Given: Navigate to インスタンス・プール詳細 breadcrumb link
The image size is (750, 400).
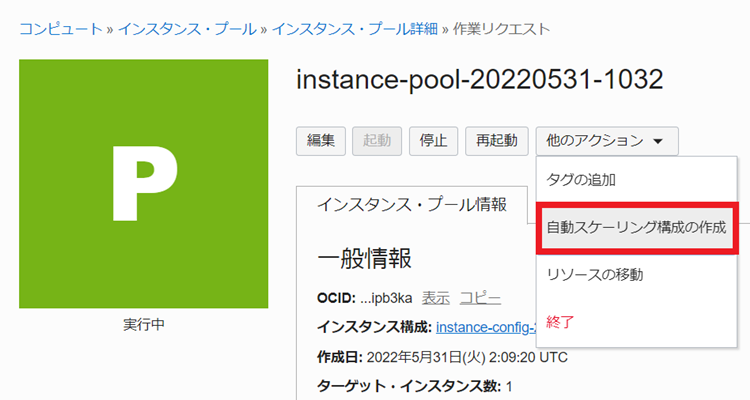Looking at the screenshot, I should [354, 29].
